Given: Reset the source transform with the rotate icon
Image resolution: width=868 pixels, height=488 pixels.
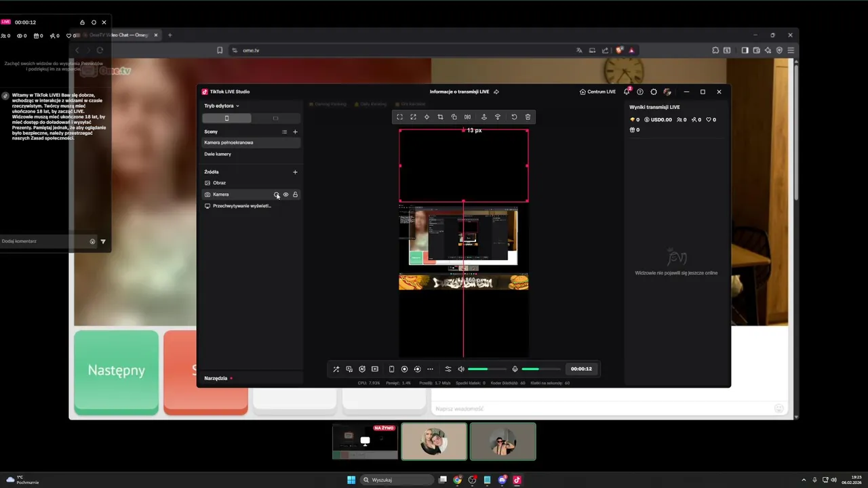Looking at the screenshot, I should [514, 117].
